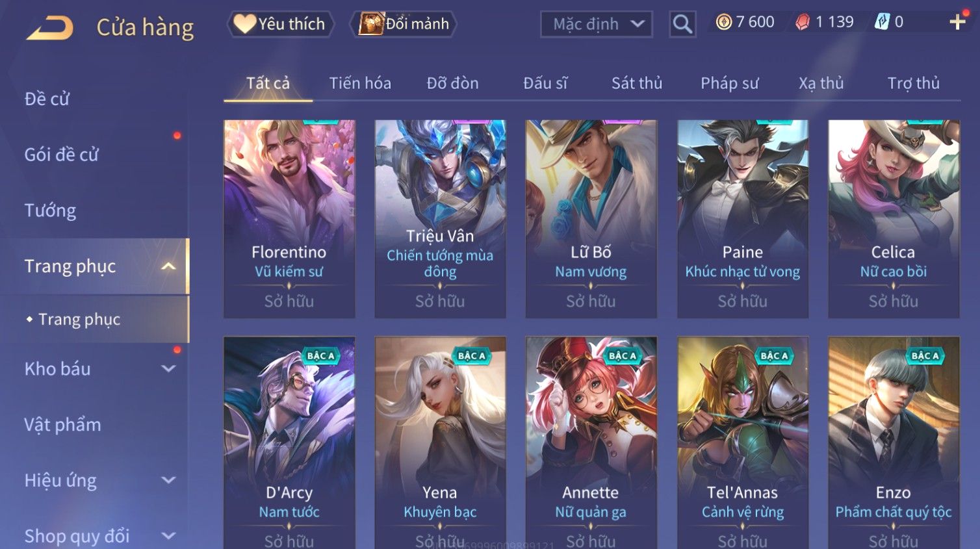980x549 pixels.
Task: Switch to the Pháp sư tab
Action: [x=729, y=83]
